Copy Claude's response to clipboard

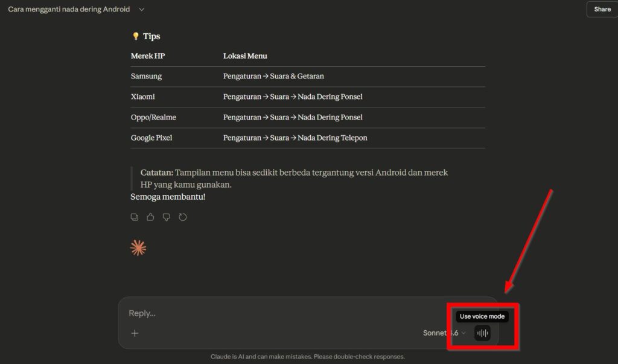[134, 217]
